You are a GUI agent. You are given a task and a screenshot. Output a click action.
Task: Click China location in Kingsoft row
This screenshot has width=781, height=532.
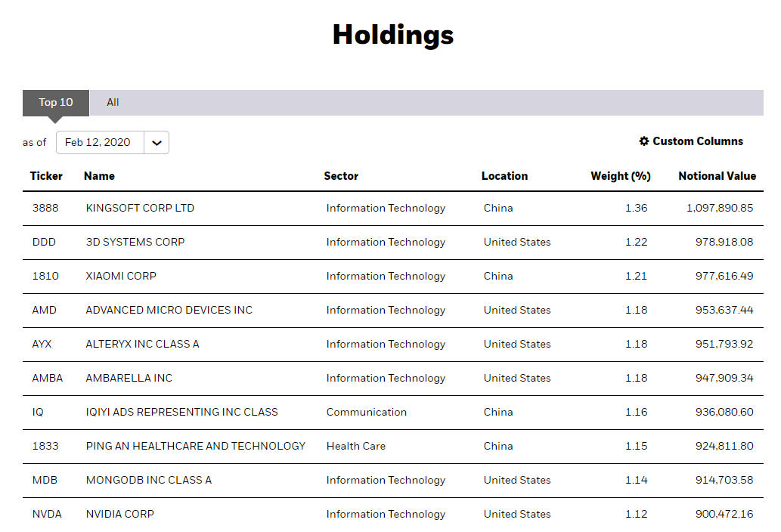[498, 208]
